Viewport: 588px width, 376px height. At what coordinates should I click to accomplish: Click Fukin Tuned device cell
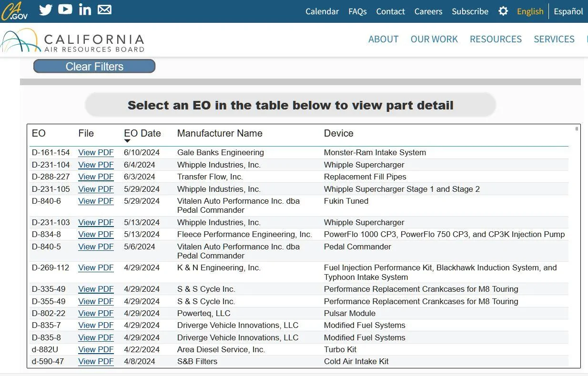point(346,201)
